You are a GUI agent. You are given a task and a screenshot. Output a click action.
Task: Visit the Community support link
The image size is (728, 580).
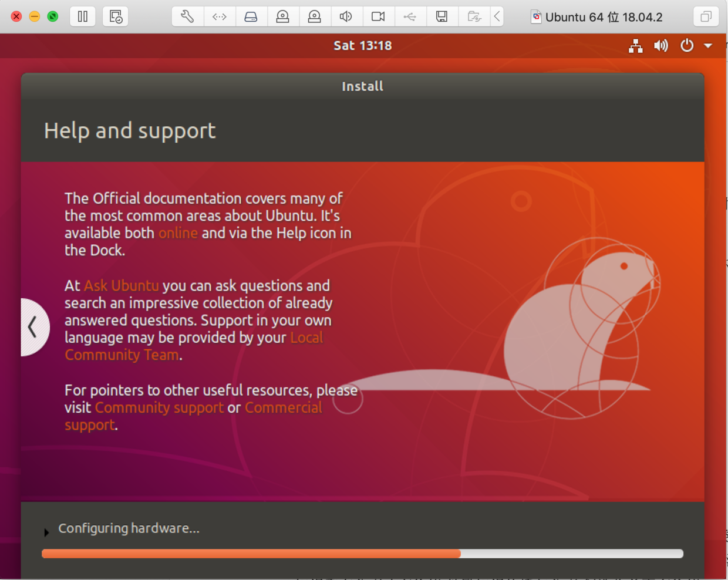[x=159, y=407]
